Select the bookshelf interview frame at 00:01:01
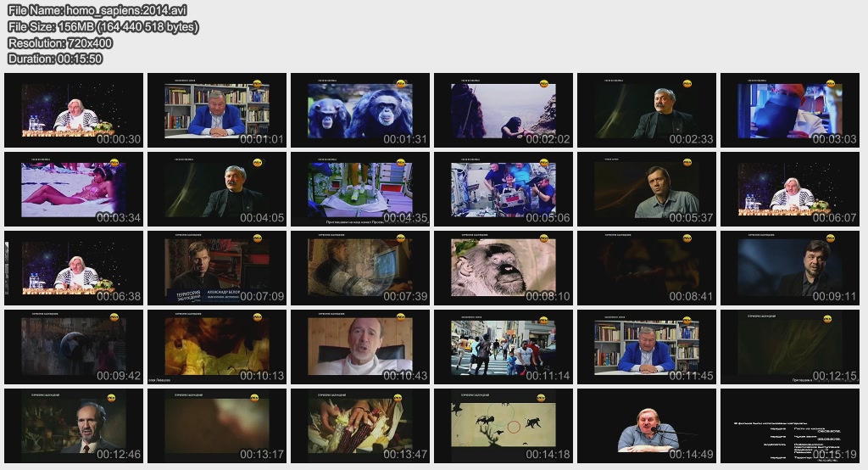 (217, 110)
